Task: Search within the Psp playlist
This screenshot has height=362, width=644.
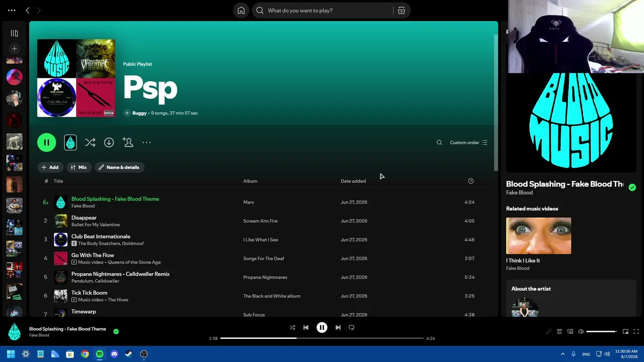Action: [x=439, y=143]
